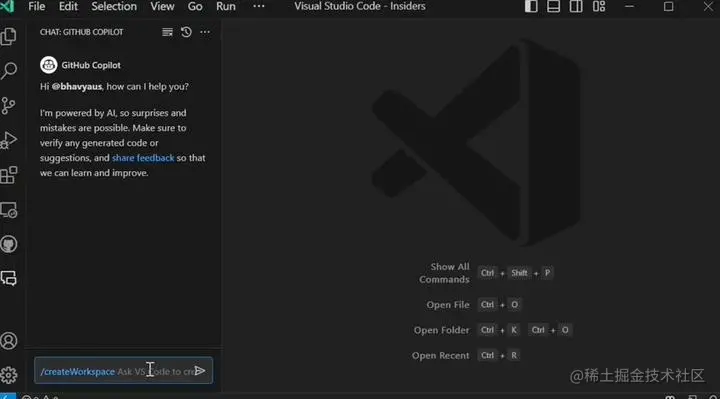Click the GitHub Copilot avatar icon

click(48, 65)
